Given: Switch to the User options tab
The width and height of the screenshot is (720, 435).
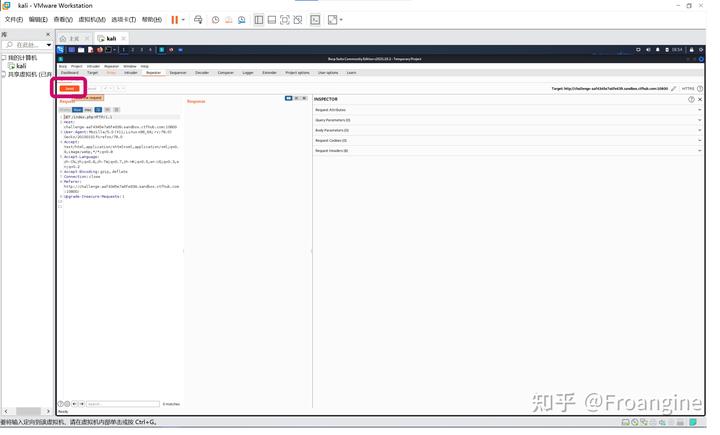Looking at the screenshot, I should (328, 73).
